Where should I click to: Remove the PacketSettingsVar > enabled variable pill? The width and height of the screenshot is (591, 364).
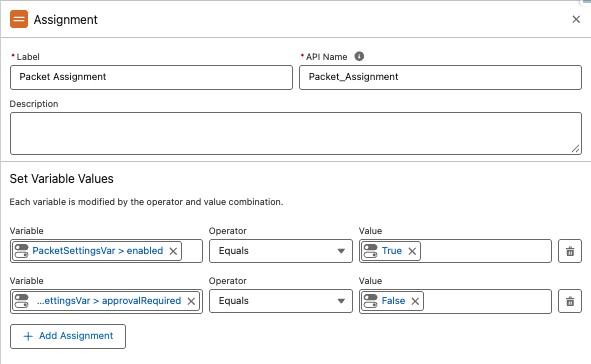tap(173, 251)
